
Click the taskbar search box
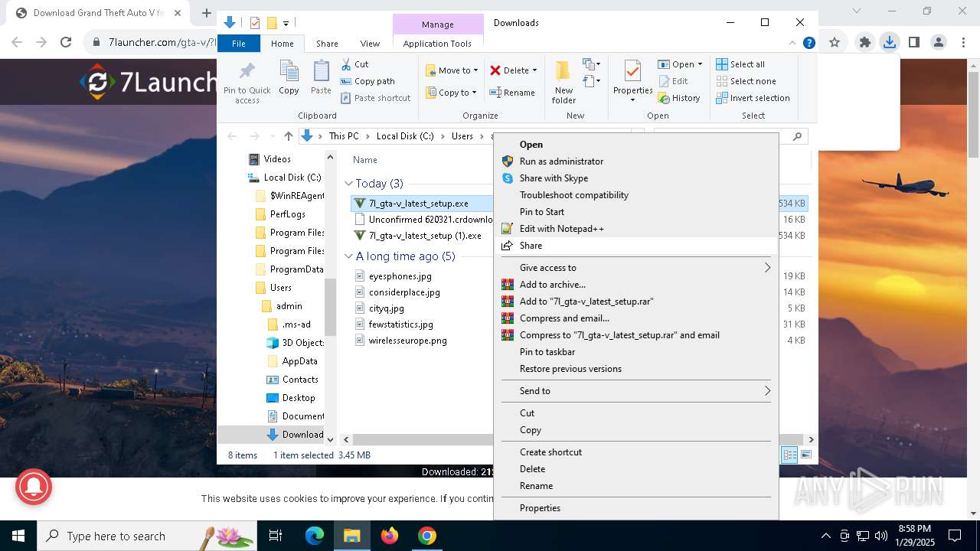pyautogui.click(x=147, y=536)
